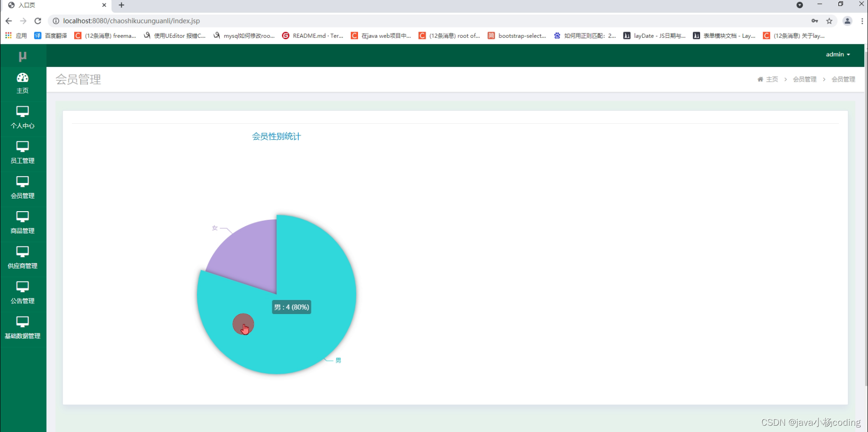Image resolution: width=868 pixels, height=432 pixels.
Task: Open the freema... bookmark
Action: point(105,35)
